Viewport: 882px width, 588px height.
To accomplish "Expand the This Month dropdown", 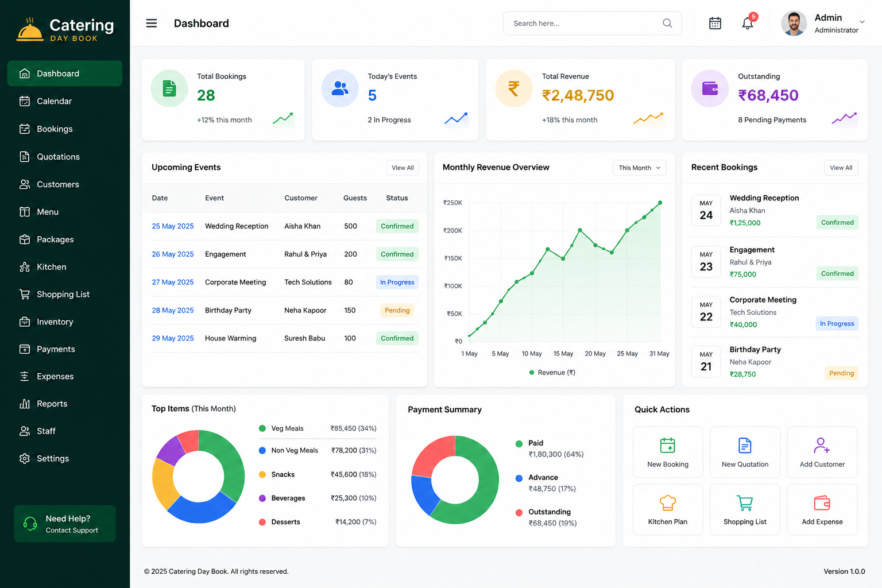I will (639, 168).
